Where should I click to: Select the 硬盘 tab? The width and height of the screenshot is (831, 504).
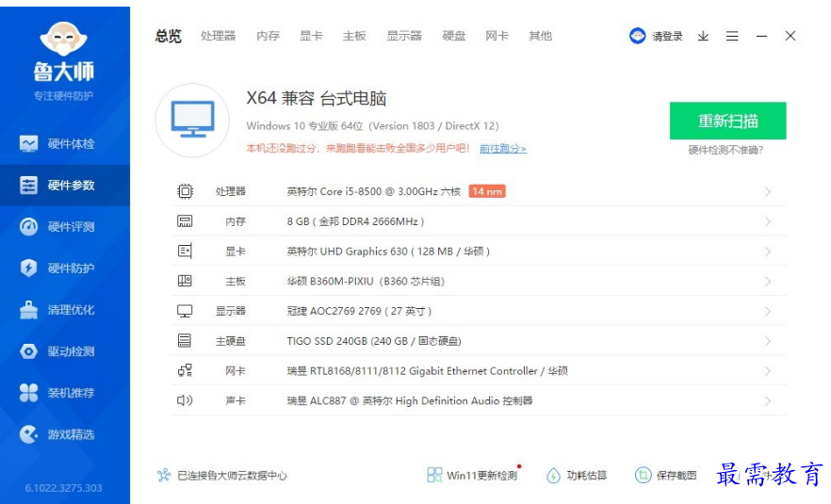click(454, 36)
